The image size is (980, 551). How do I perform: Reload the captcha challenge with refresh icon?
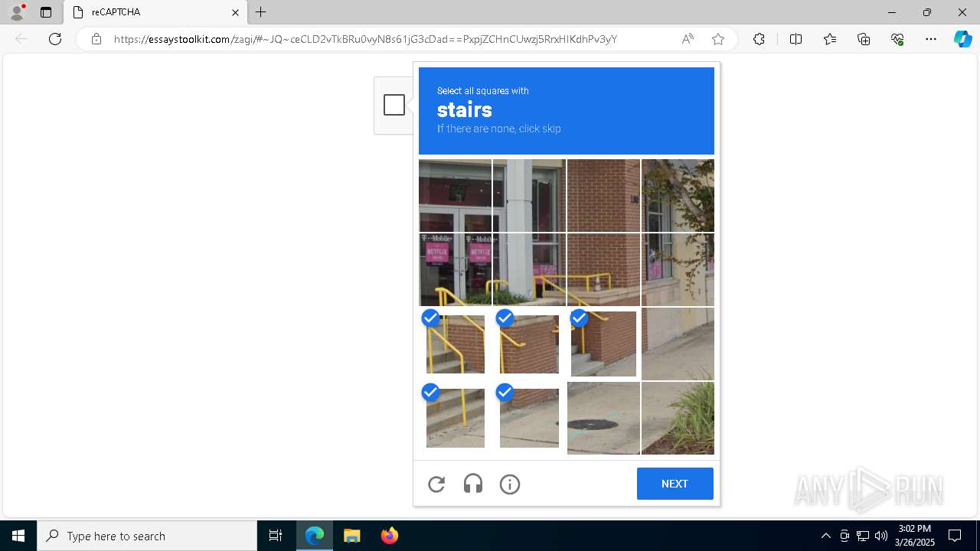(436, 484)
